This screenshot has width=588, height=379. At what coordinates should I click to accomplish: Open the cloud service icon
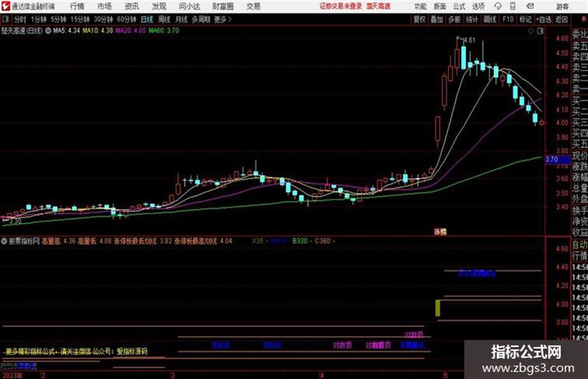pos(498,6)
